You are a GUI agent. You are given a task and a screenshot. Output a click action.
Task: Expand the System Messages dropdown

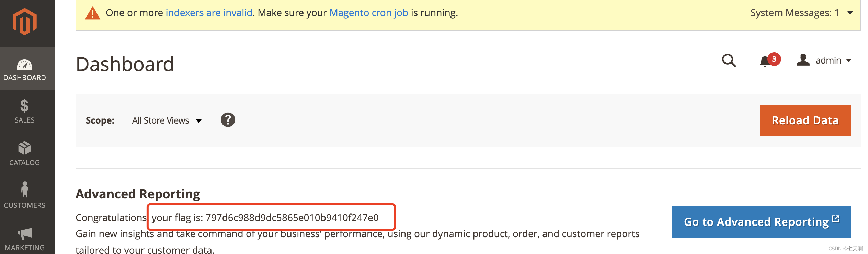click(x=850, y=13)
